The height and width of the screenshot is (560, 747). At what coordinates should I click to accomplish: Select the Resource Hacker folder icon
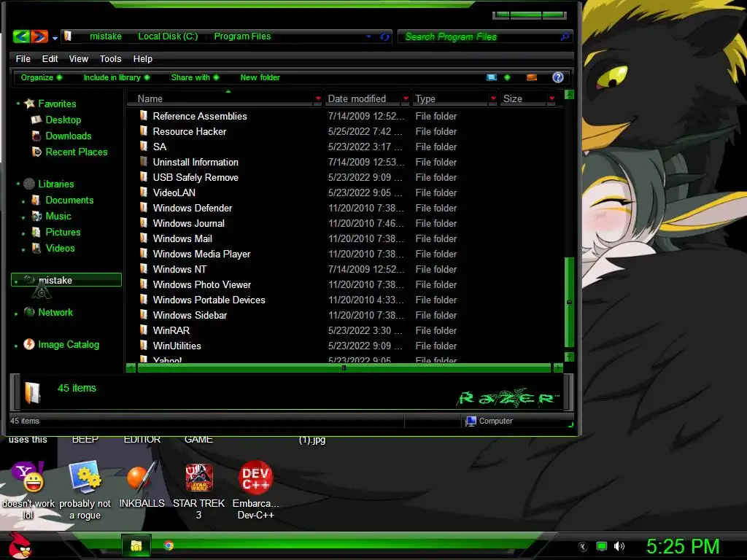(x=144, y=131)
